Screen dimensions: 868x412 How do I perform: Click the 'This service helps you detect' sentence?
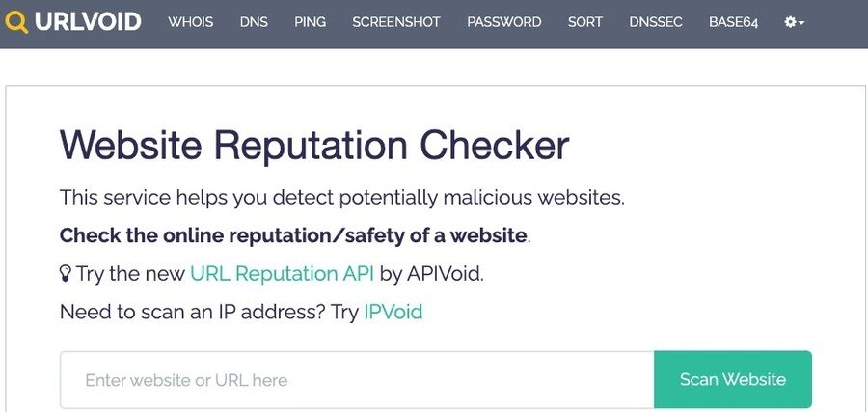[342, 198]
